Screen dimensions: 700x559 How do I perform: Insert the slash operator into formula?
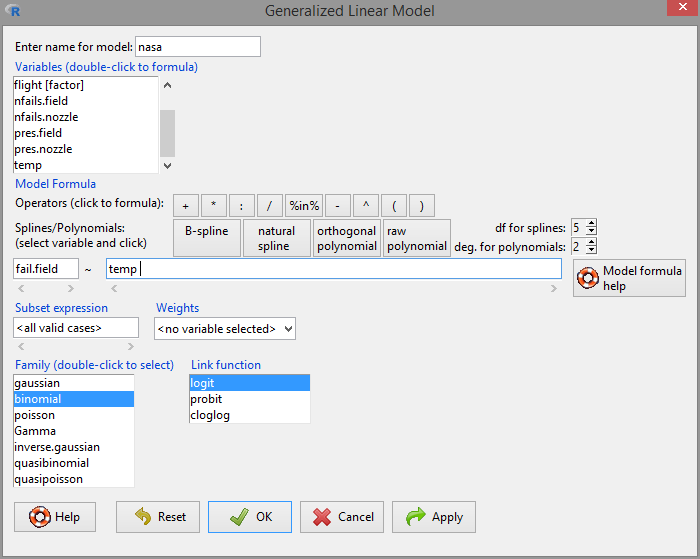pyautogui.click(x=270, y=206)
